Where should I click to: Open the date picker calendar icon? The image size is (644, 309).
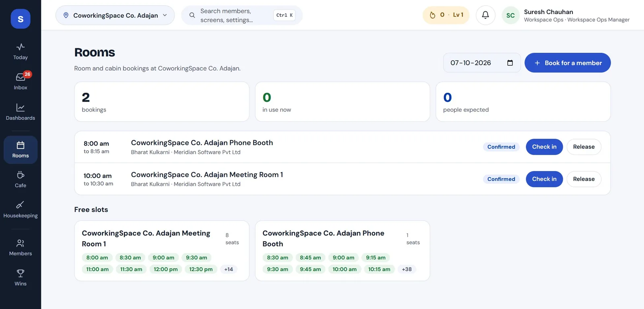point(510,63)
